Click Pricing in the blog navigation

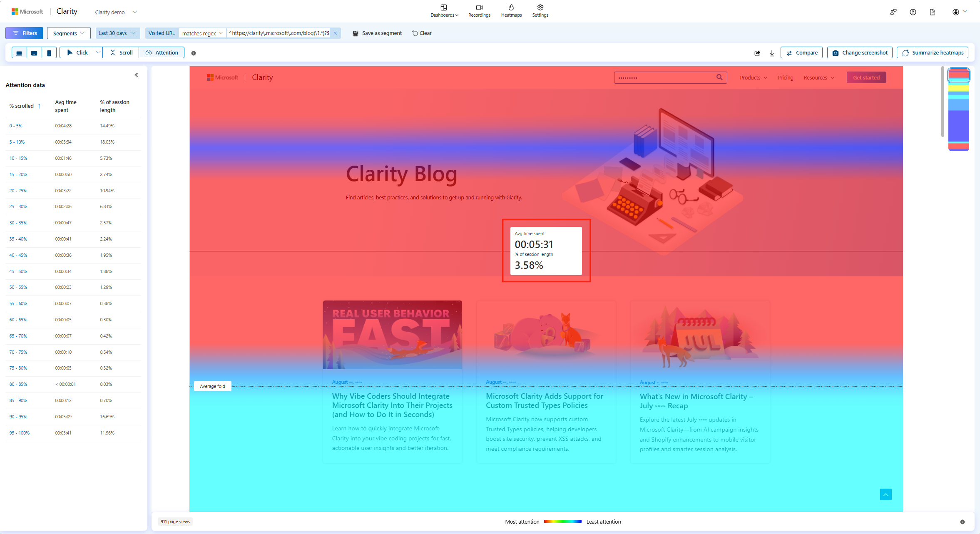pos(785,78)
